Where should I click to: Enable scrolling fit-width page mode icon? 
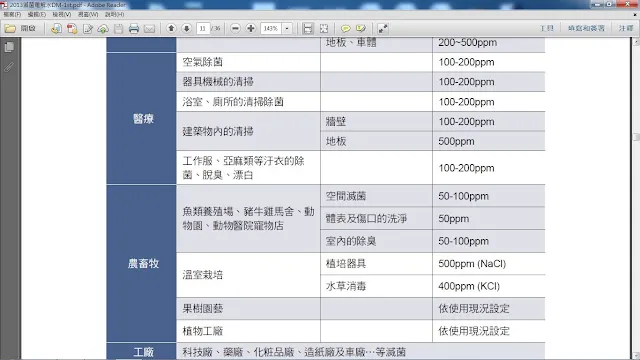point(308,28)
